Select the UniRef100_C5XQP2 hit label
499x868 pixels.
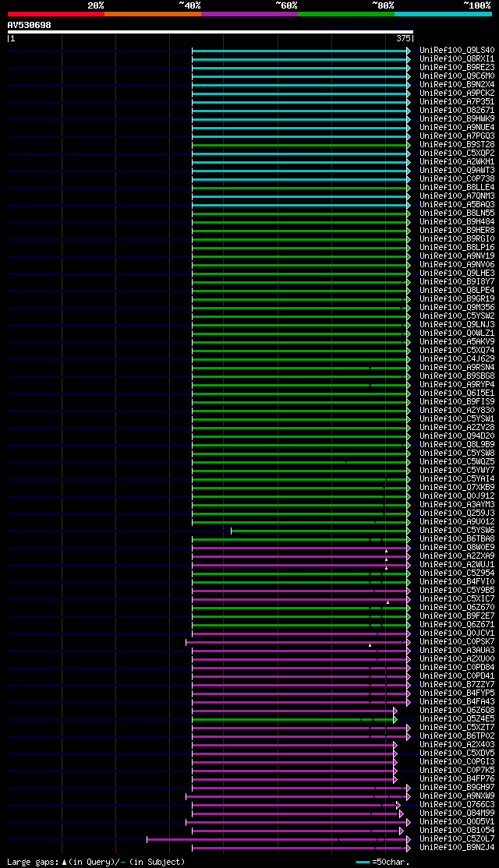[x=457, y=153]
